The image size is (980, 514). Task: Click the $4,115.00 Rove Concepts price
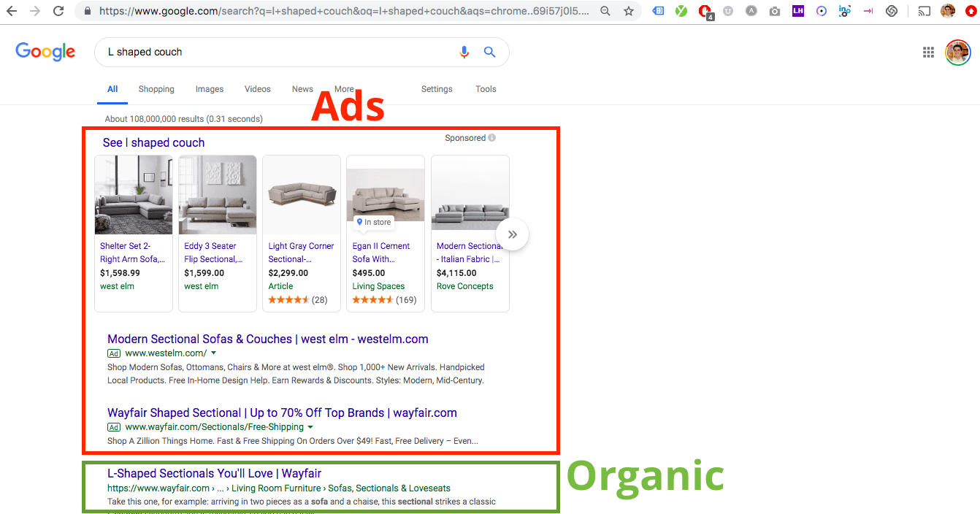pyautogui.click(x=456, y=273)
